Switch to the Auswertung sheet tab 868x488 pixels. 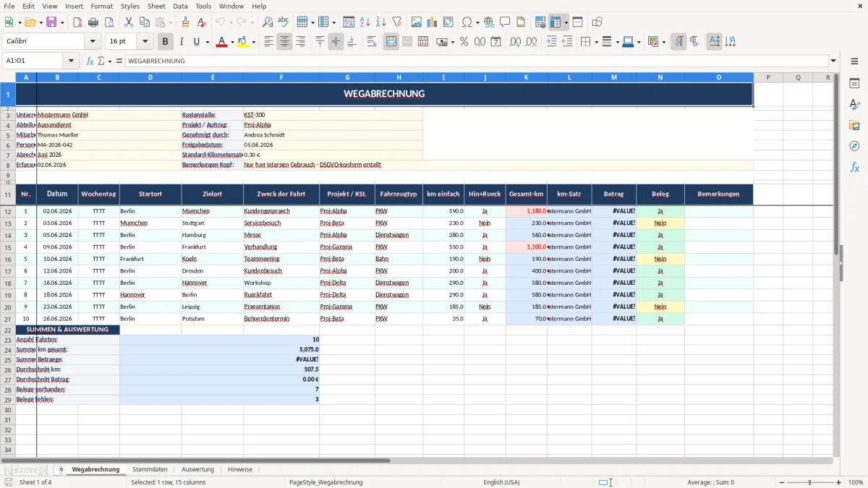[197, 470]
